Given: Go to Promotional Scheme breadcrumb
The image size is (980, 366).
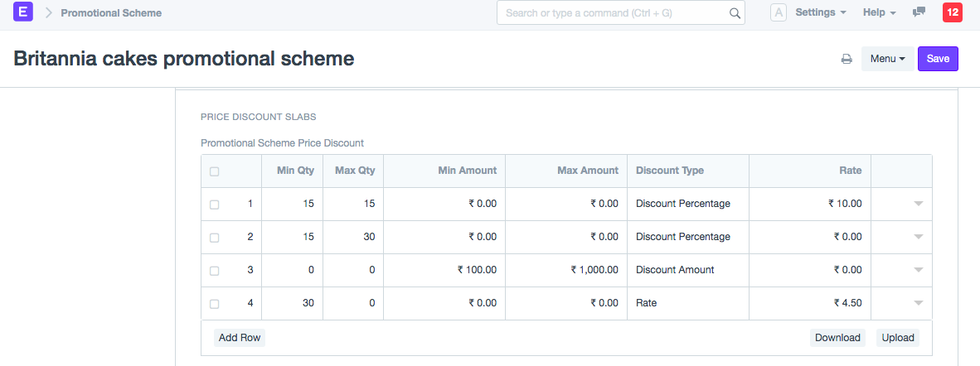Looking at the screenshot, I should point(111,13).
